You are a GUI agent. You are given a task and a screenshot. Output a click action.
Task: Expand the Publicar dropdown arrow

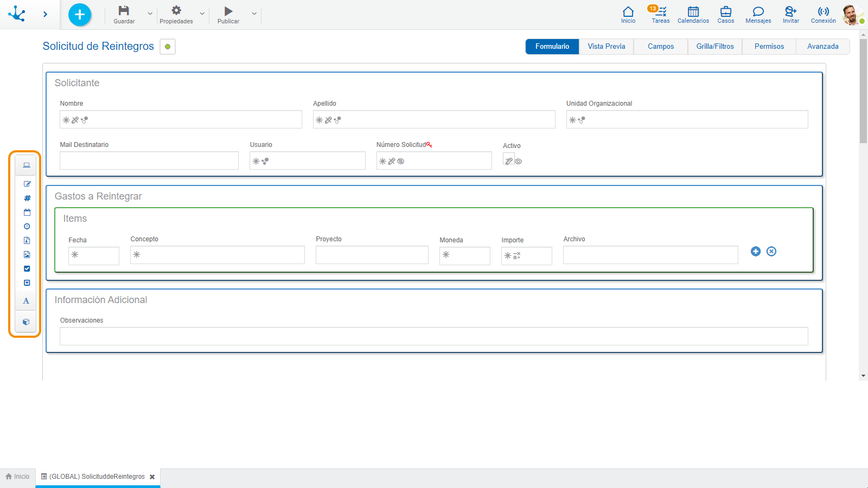point(254,14)
